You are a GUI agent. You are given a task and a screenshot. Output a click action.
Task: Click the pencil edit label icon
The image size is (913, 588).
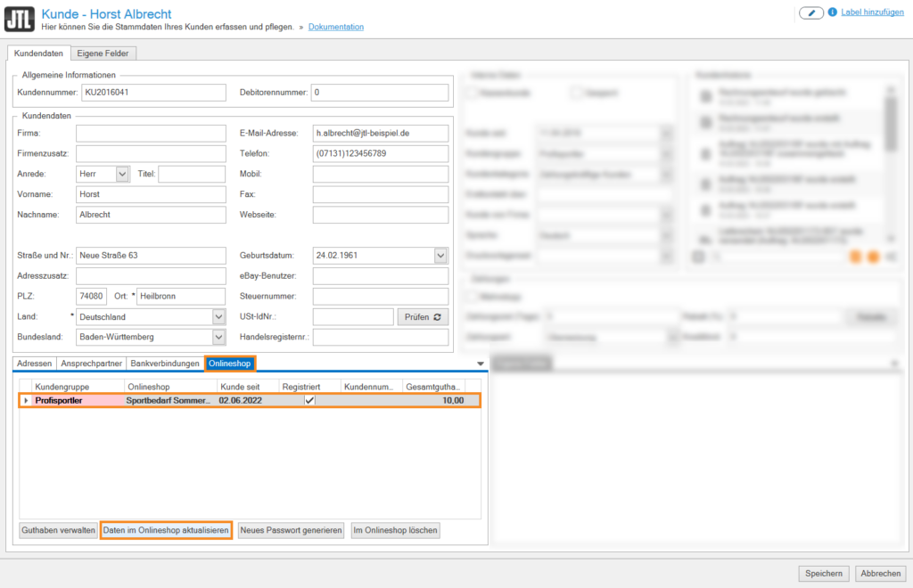811,12
